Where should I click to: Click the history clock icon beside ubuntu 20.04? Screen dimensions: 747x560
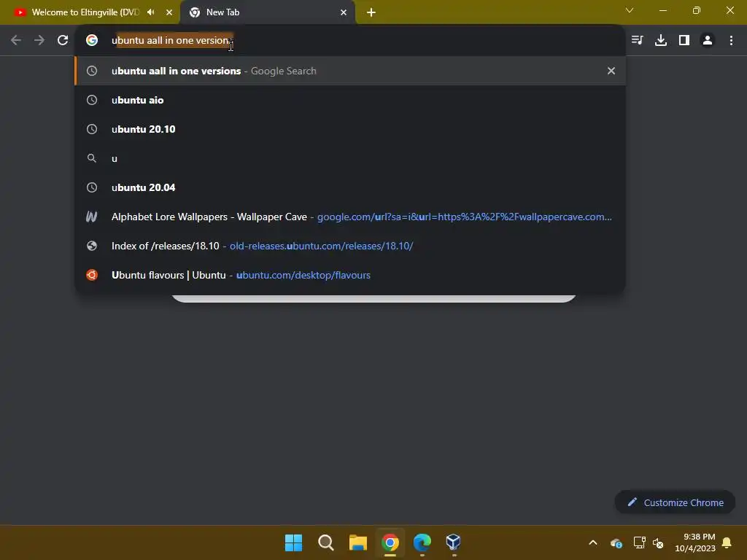(x=92, y=187)
